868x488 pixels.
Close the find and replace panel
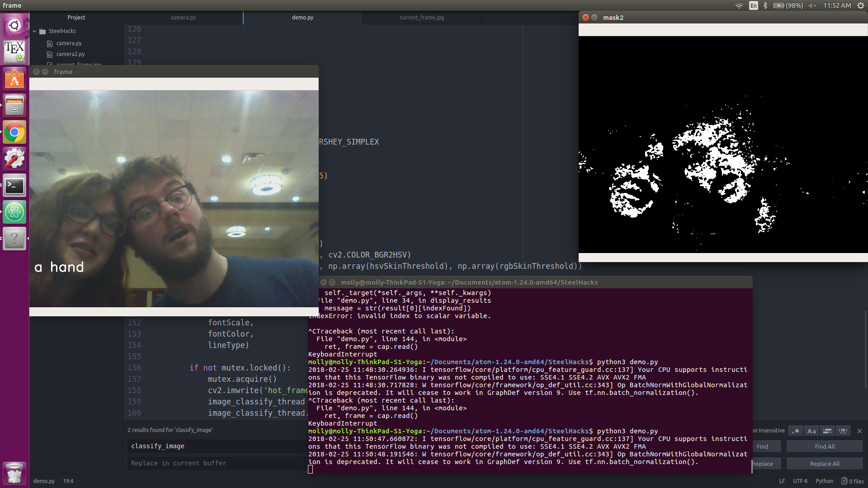pos(859,431)
